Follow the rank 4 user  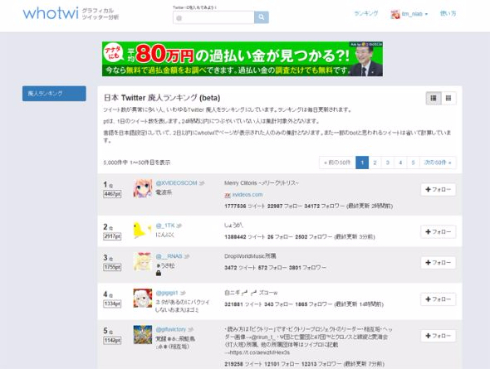(438, 299)
